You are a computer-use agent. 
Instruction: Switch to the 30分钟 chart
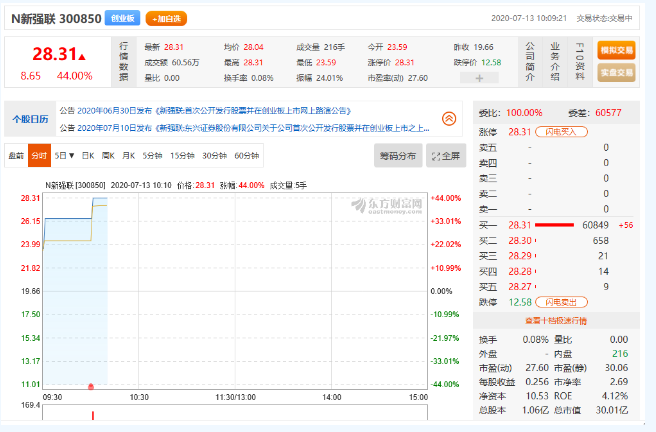[x=215, y=156]
